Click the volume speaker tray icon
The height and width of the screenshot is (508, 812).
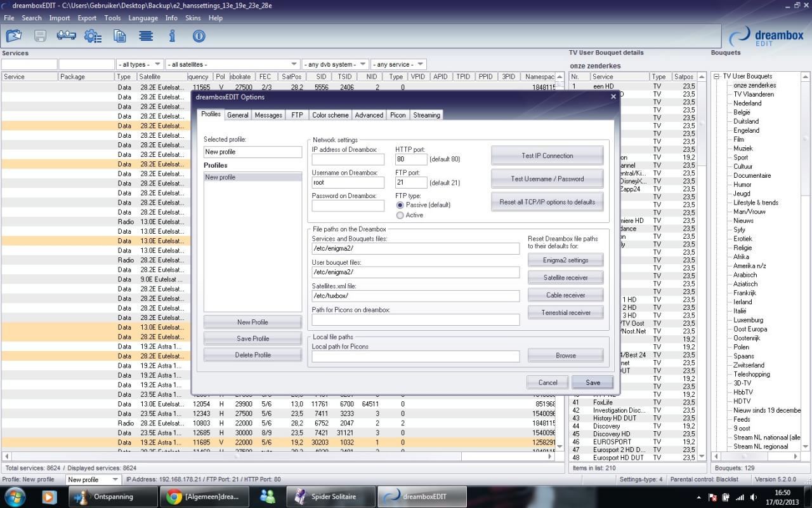click(x=753, y=497)
